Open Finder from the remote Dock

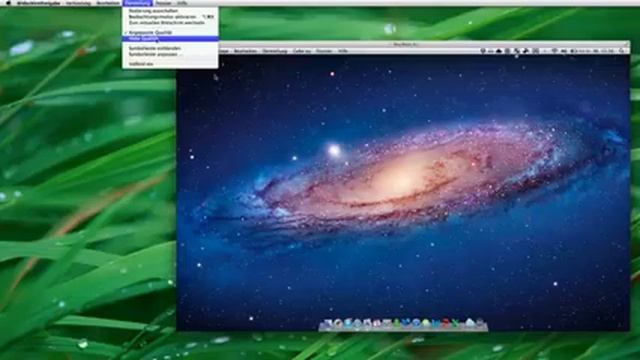click(x=328, y=324)
